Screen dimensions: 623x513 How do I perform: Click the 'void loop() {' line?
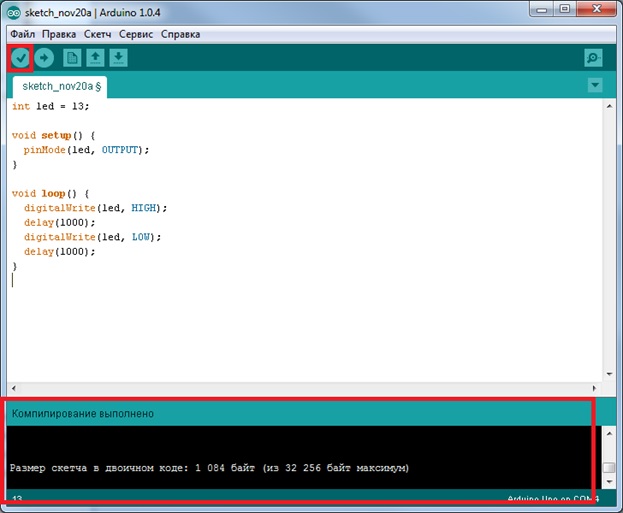pos(50,194)
